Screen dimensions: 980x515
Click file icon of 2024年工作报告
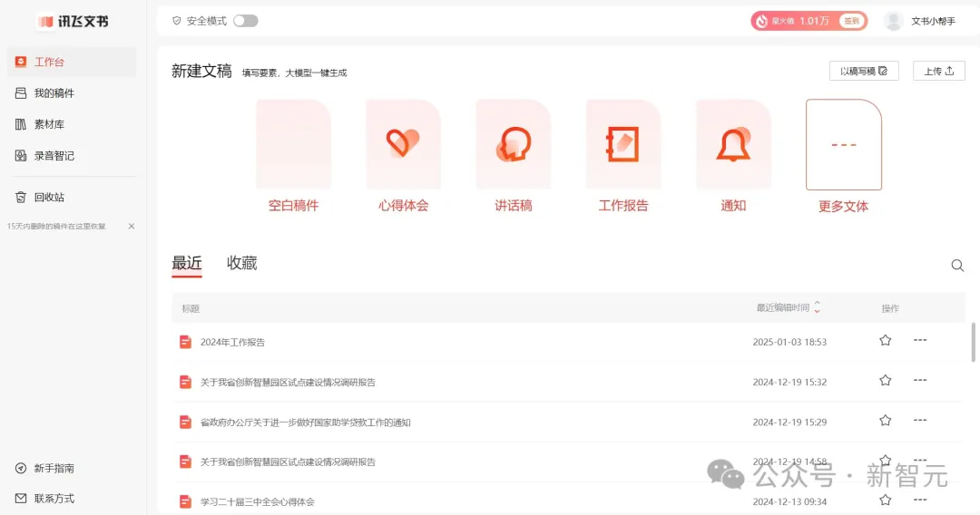click(185, 342)
